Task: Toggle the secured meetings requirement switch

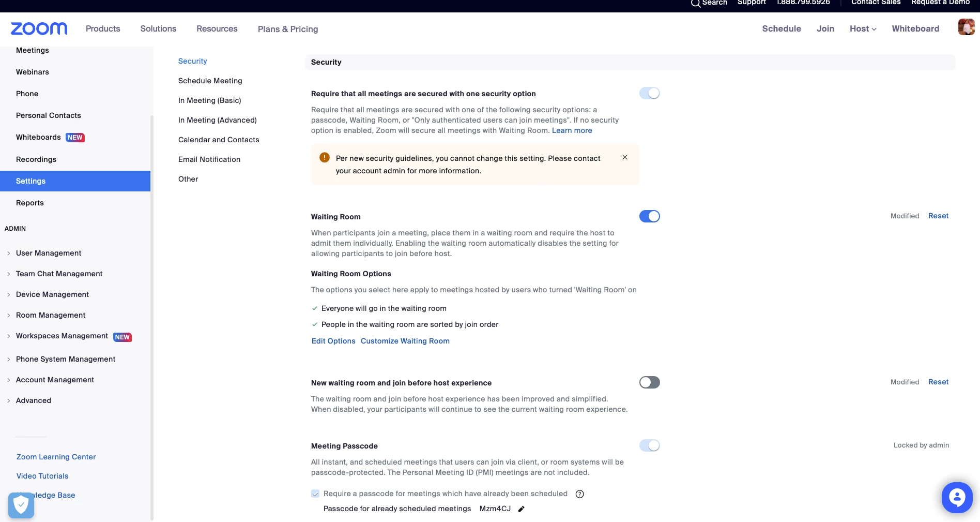Action: coord(650,93)
